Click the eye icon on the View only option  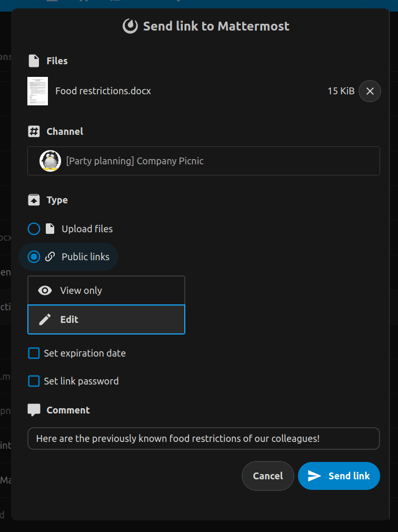(45, 290)
